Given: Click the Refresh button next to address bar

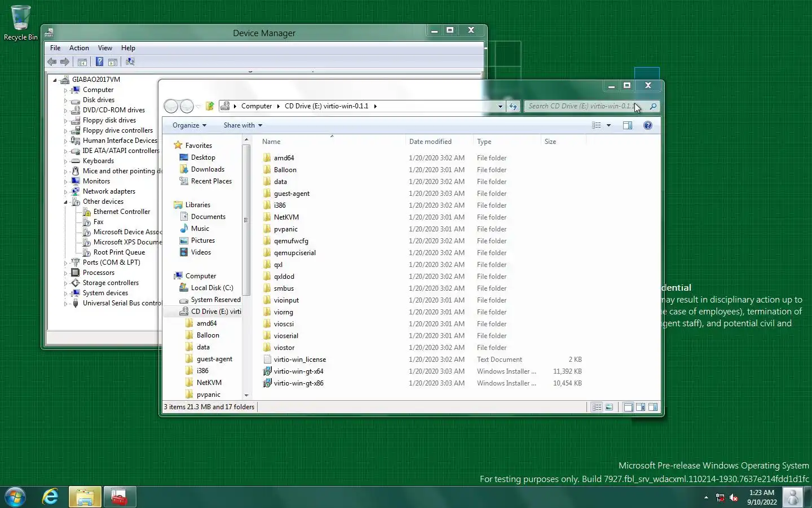Looking at the screenshot, I should (x=513, y=106).
